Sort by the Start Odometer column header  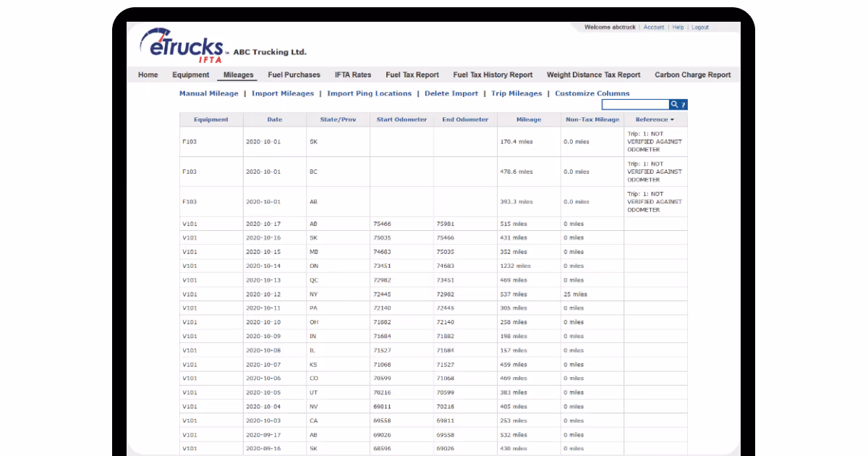pos(401,119)
